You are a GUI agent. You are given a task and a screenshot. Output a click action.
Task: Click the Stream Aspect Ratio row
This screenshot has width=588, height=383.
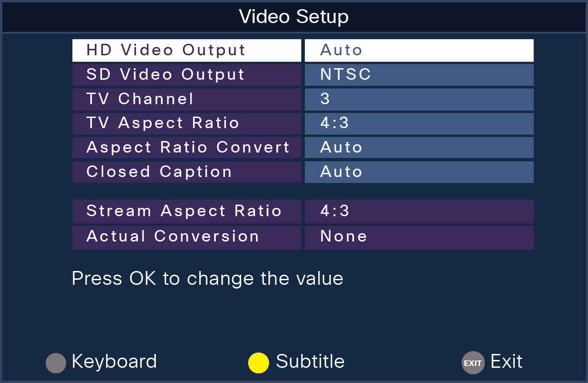pyautogui.click(x=186, y=211)
